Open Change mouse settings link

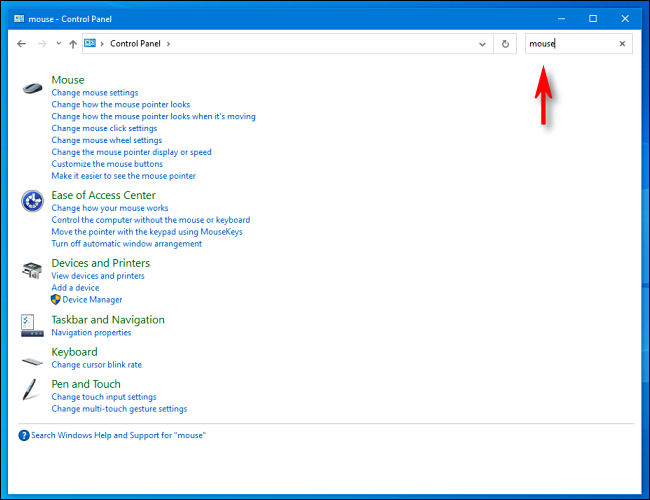[94, 93]
